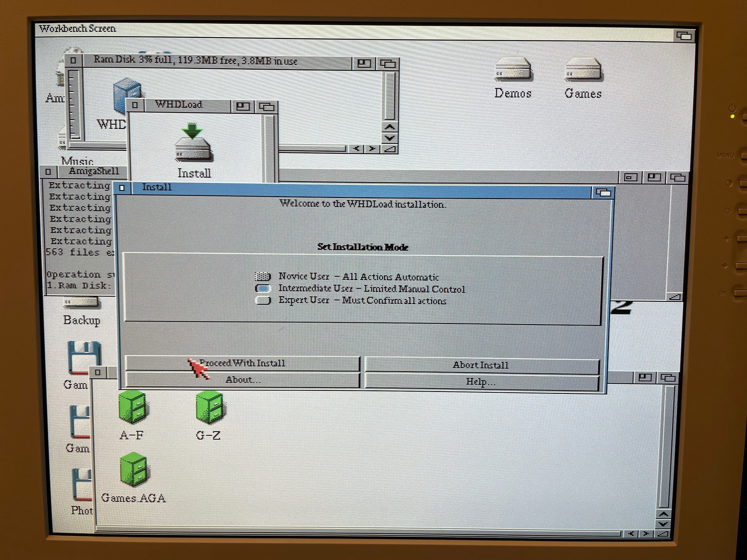Select Intermediate User installation mode
This screenshot has width=747, height=560.
point(263,288)
